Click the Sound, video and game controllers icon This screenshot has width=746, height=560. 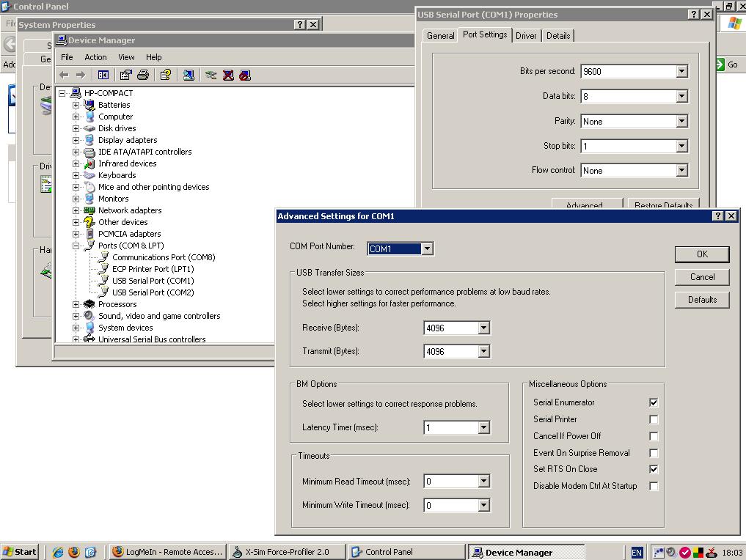click(89, 316)
